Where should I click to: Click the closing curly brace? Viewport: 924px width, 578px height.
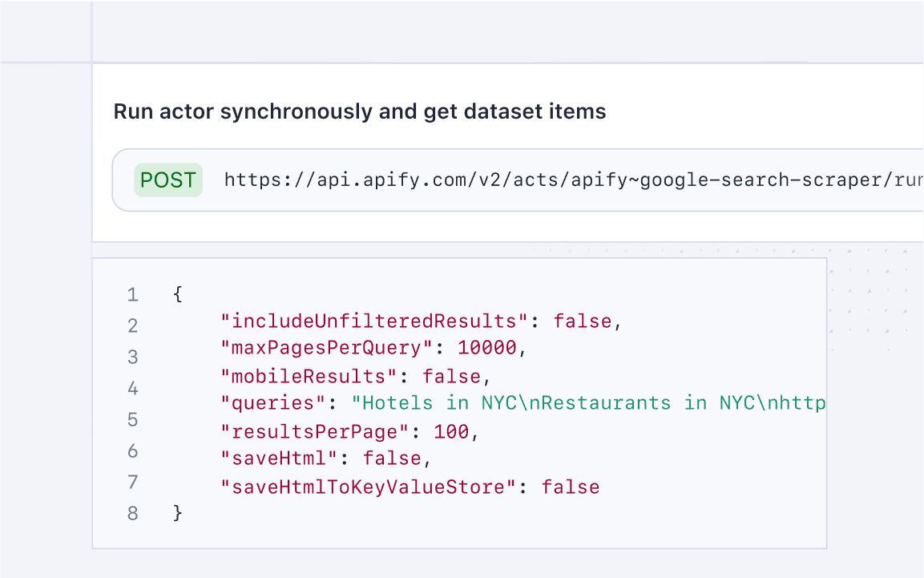(178, 513)
